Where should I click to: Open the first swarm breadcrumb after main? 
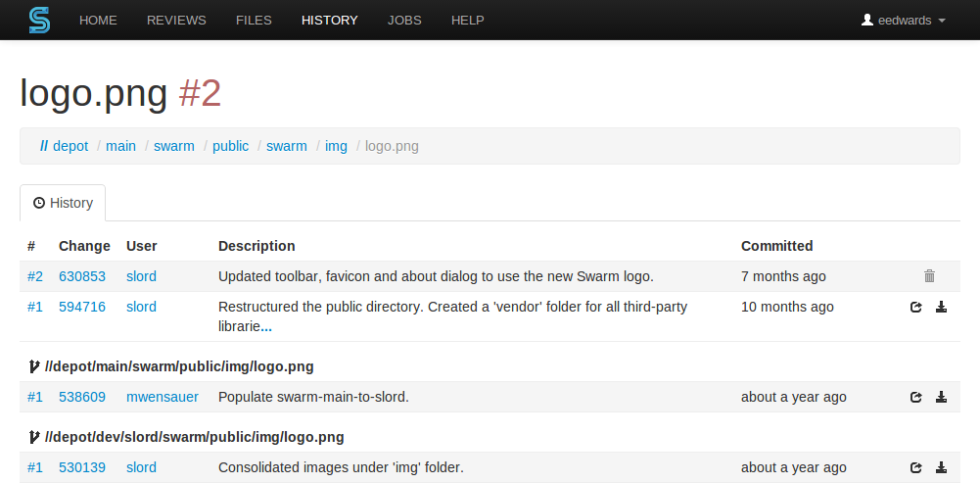pyautogui.click(x=173, y=146)
